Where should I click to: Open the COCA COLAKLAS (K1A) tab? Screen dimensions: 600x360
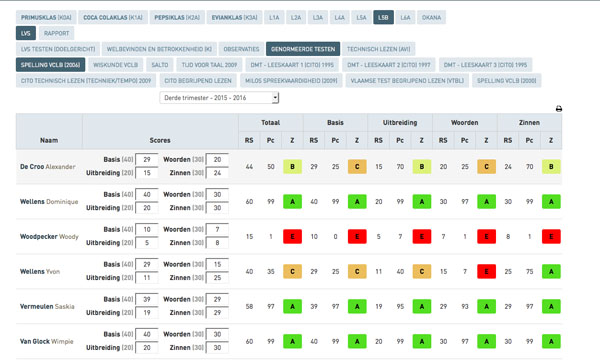coord(113,17)
